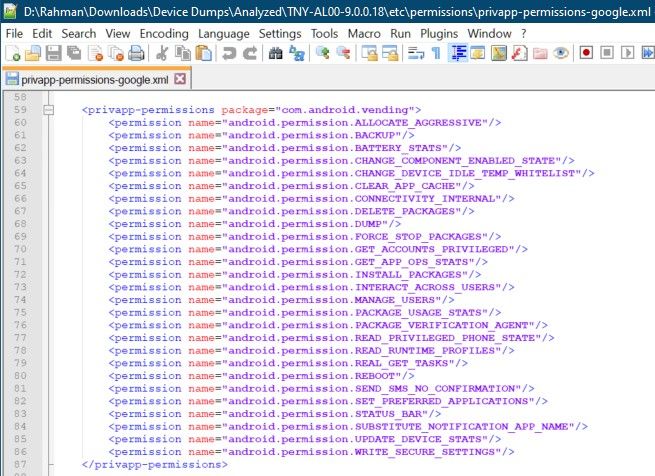Open the Encoding menu
This screenshot has height=476, width=655.
[x=164, y=33]
